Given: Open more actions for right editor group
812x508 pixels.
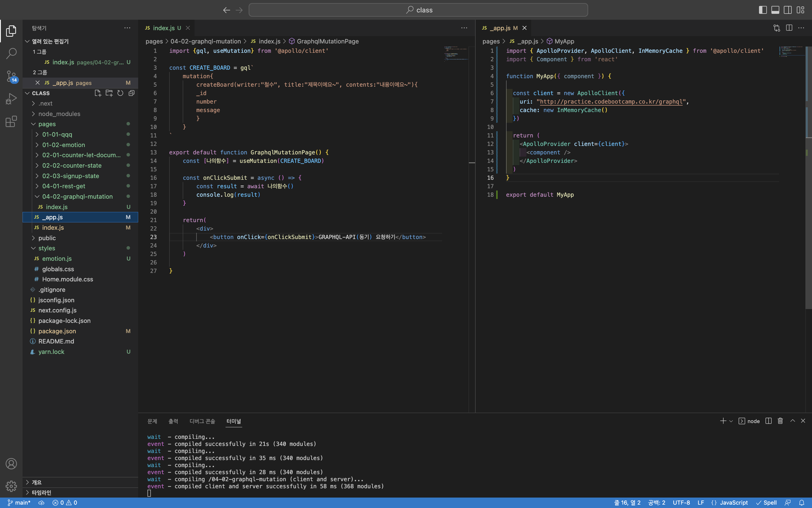Looking at the screenshot, I should click(x=801, y=28).
